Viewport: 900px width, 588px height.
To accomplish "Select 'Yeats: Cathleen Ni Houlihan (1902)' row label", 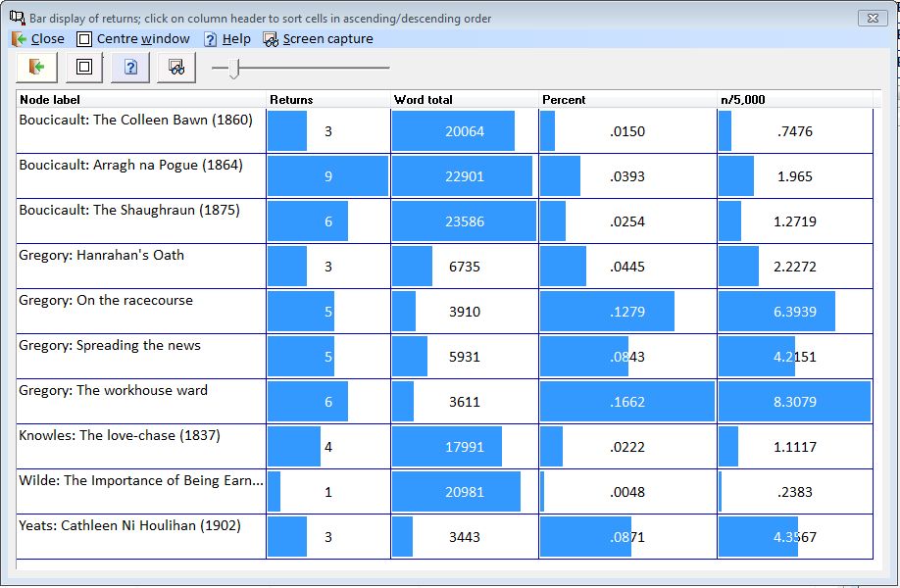I will 130,525.
